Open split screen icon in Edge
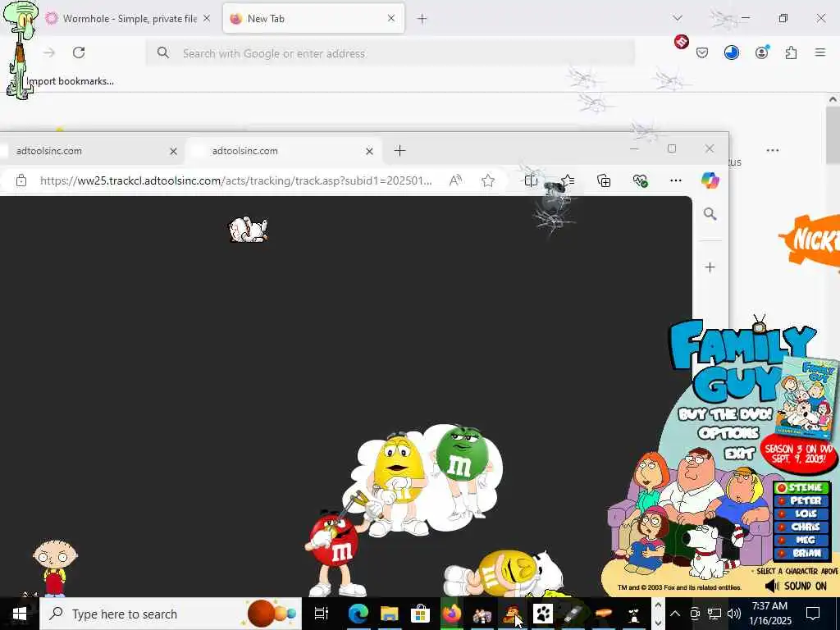The width and height of the screenshot is (840, 630). coord(531,180)
